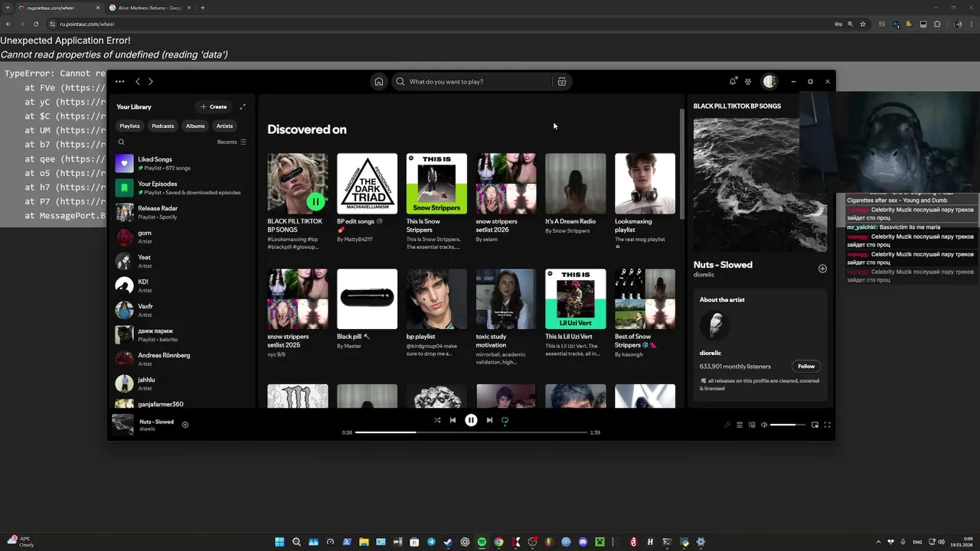Open Windows Start menu
Image resolution: width=980 pixels, height=551 pixels.
coord(279,542)
